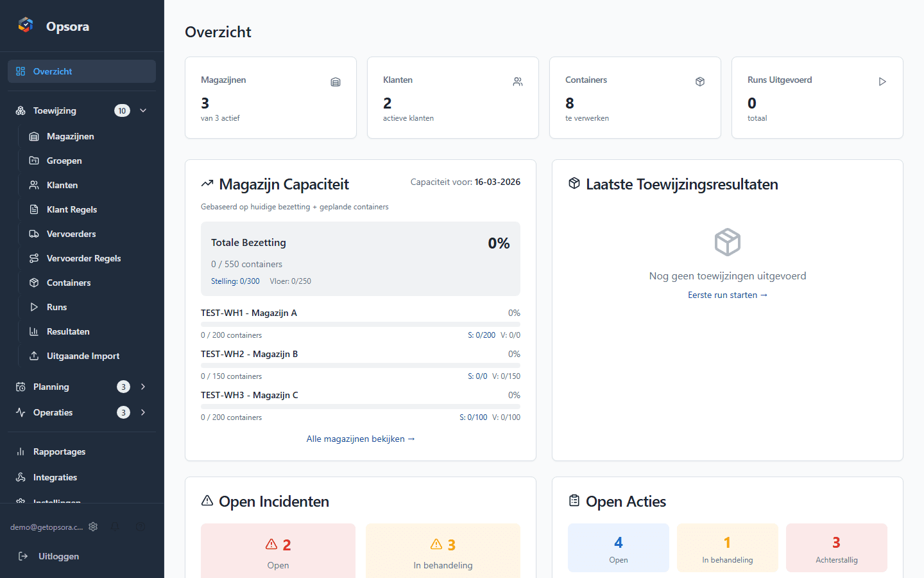Image resolution: width=924 pixels, height=578 pixels.
Task: Click the Eerste run starten link
Action: [727, 295]
